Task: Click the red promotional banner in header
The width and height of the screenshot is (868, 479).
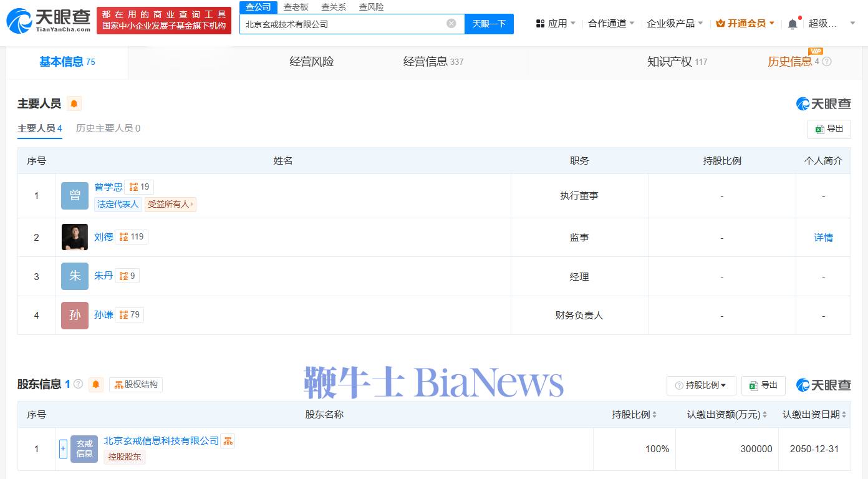Action: 164,21
